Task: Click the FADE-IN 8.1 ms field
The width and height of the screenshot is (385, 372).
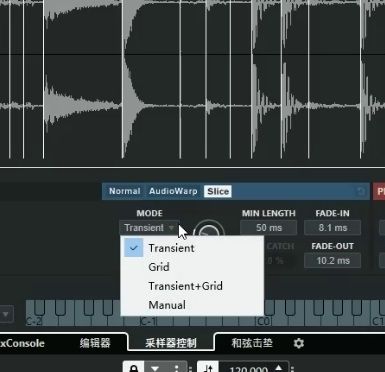Action: point(332,228)
